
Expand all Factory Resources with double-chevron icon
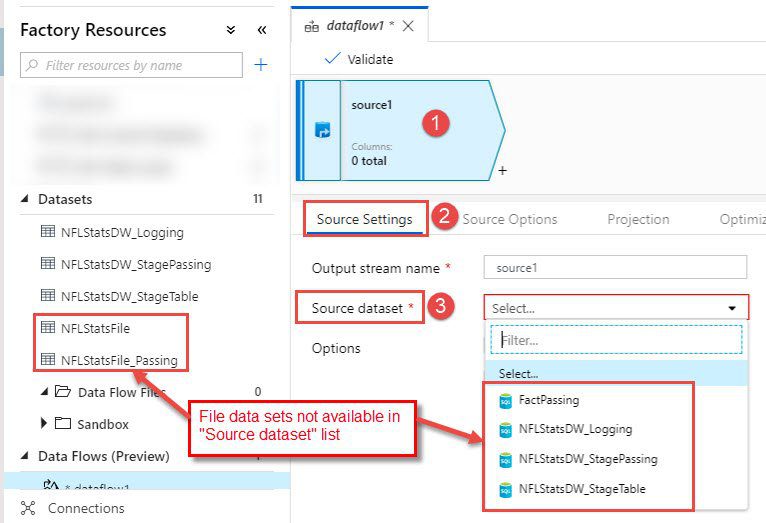coord(231,30)
